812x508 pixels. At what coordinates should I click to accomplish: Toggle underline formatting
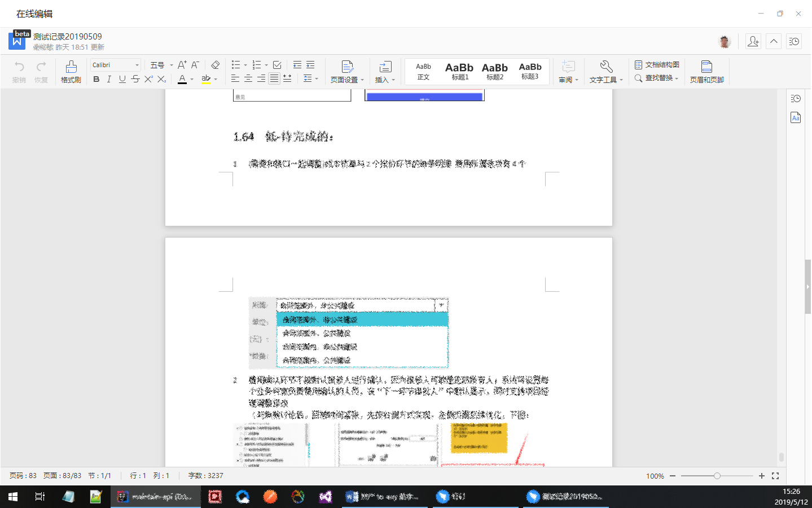pyautogui.click(x=122, y=79)
